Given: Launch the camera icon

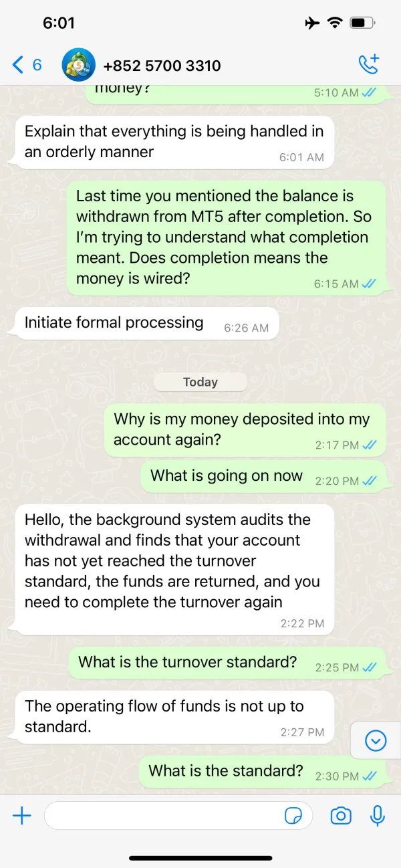Looking at the screenshot, I should [x=341, y=815].
